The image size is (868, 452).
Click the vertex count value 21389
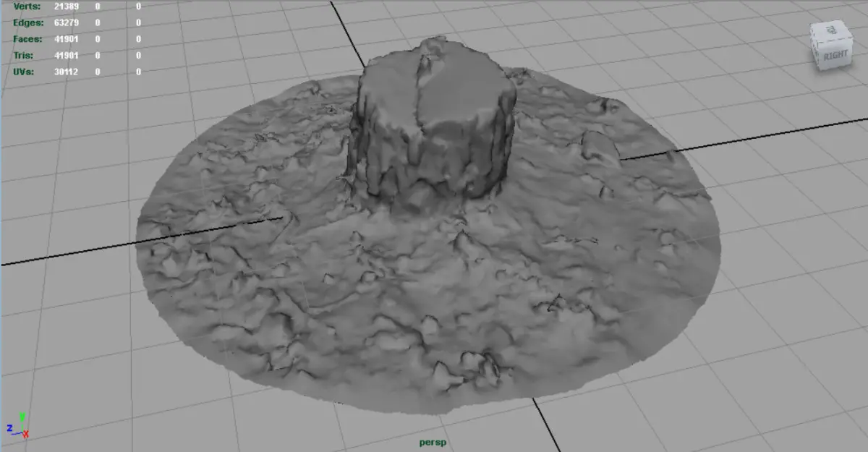(67, 7)
